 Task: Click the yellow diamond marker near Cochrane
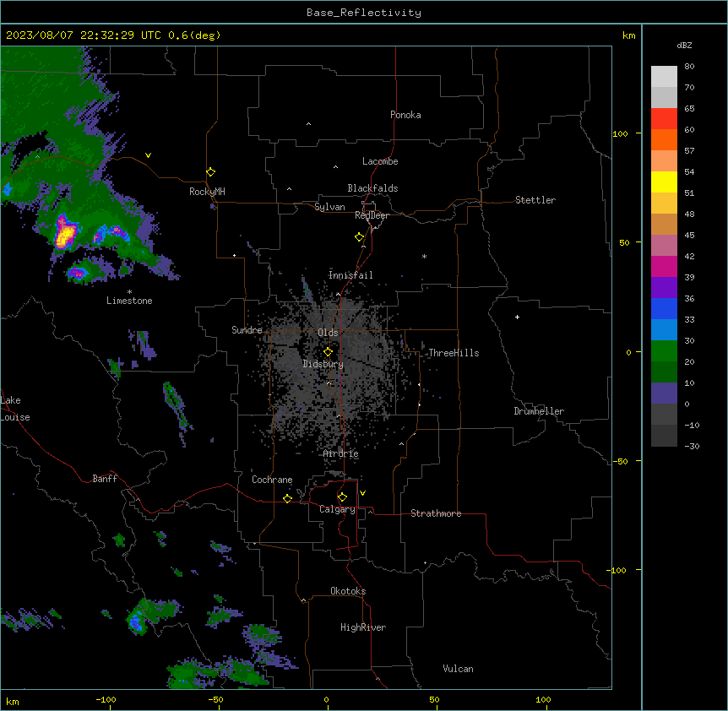(287, 498)
